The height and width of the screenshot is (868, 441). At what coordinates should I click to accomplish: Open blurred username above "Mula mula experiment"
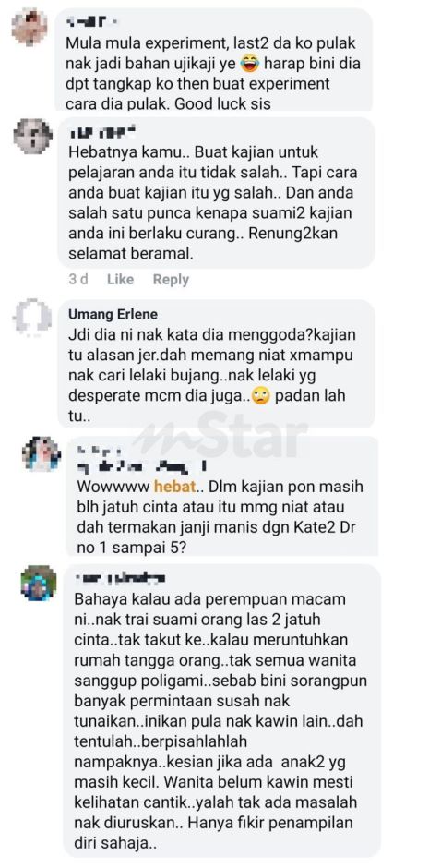point(92,22)
